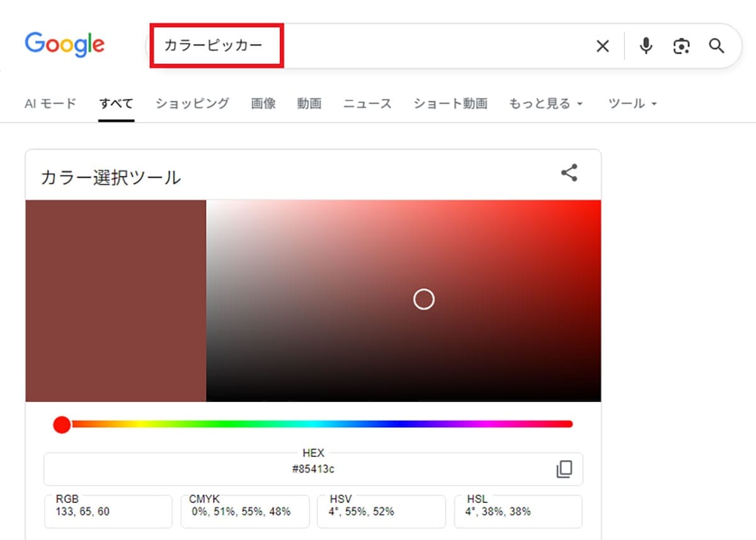Click the microphone icon for voice search
Viewport: 756px width, 540px height.
point(646,46)
